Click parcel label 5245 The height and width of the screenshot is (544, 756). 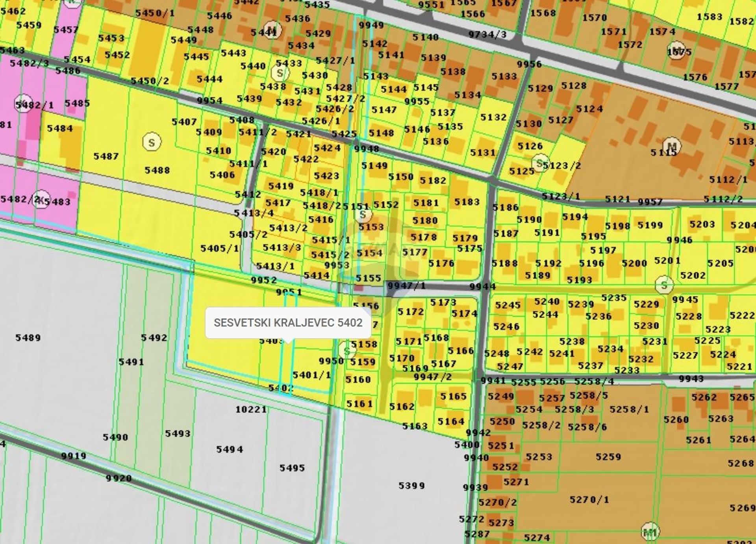(x=508, y=305)
